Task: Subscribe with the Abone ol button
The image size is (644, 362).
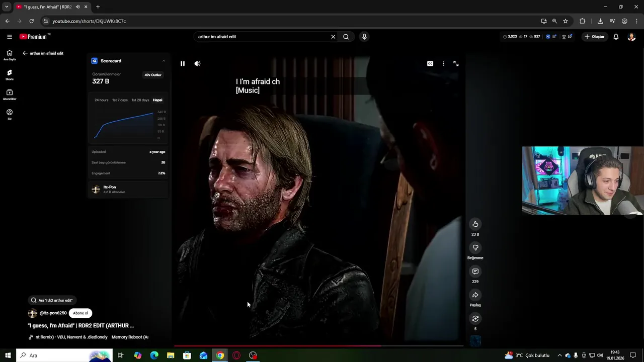Action: (x=80, y=313)
